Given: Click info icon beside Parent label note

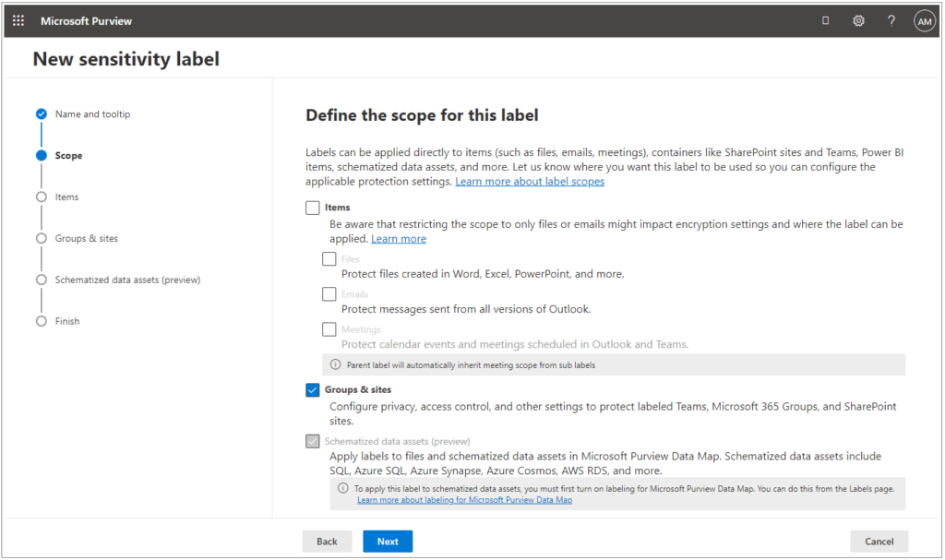Looking at the screenshot, I should pyautogui.click(x=335, y=364).
